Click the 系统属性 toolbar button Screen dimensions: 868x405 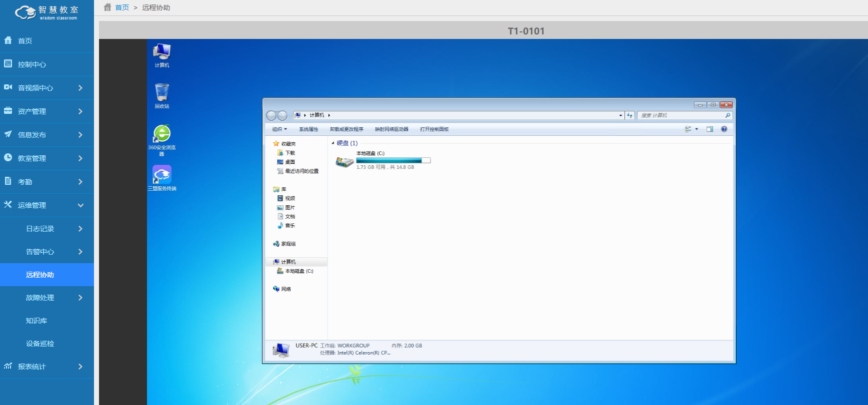pos(308,129)
